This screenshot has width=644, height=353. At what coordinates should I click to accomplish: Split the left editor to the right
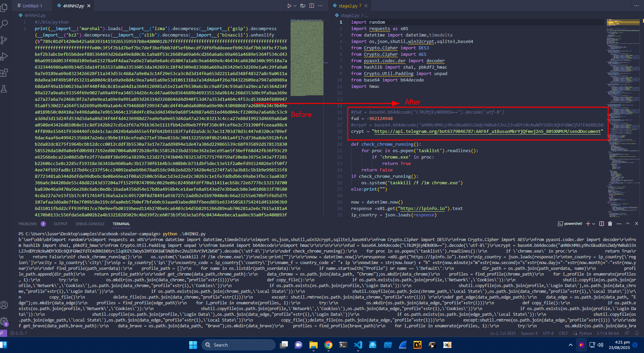[x=312, y=6]
